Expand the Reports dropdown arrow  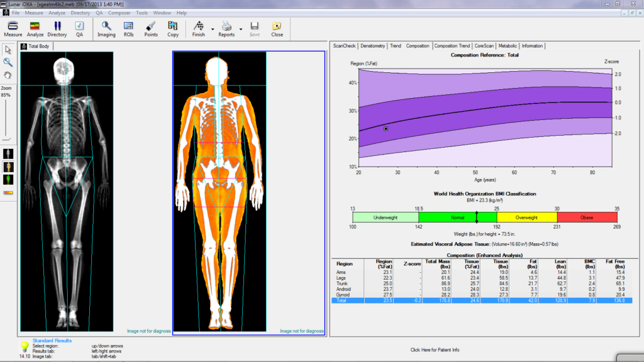tap(241, 29)
